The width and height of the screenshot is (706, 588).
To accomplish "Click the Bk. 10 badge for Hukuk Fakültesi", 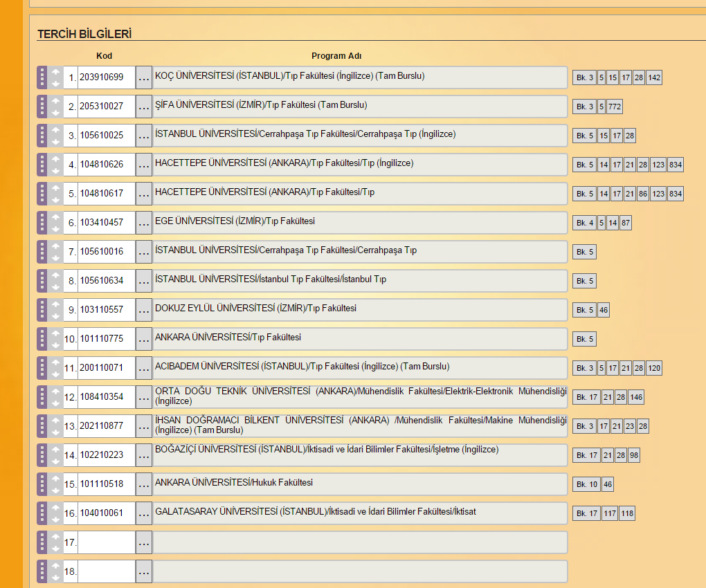I will [586, 484].
